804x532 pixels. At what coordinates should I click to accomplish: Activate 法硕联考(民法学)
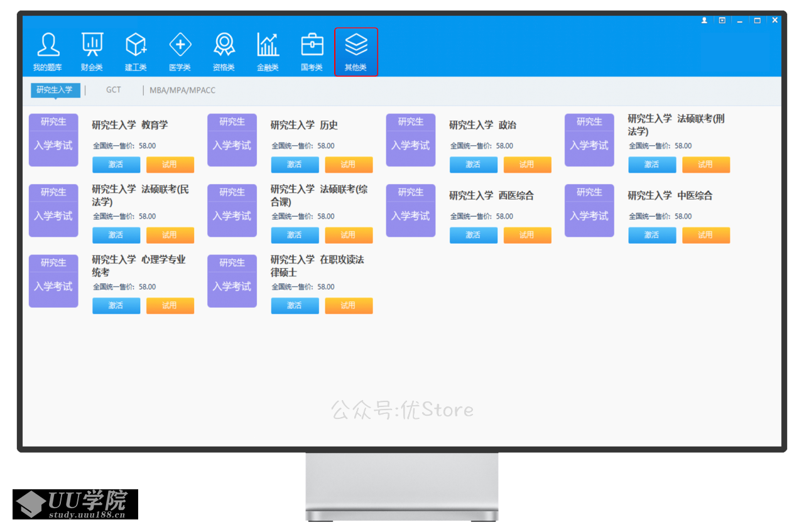pyautogui.click(x=116, y=235)
